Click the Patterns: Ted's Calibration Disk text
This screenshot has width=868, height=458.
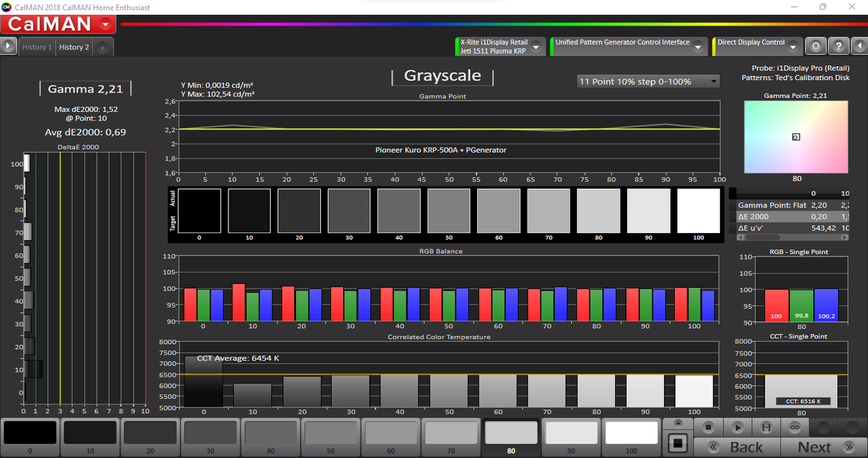tap(795, 78)
